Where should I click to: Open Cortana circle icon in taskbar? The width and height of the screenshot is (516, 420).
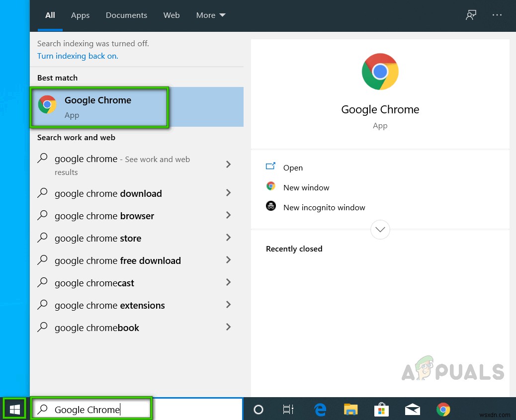coord(258,410)
